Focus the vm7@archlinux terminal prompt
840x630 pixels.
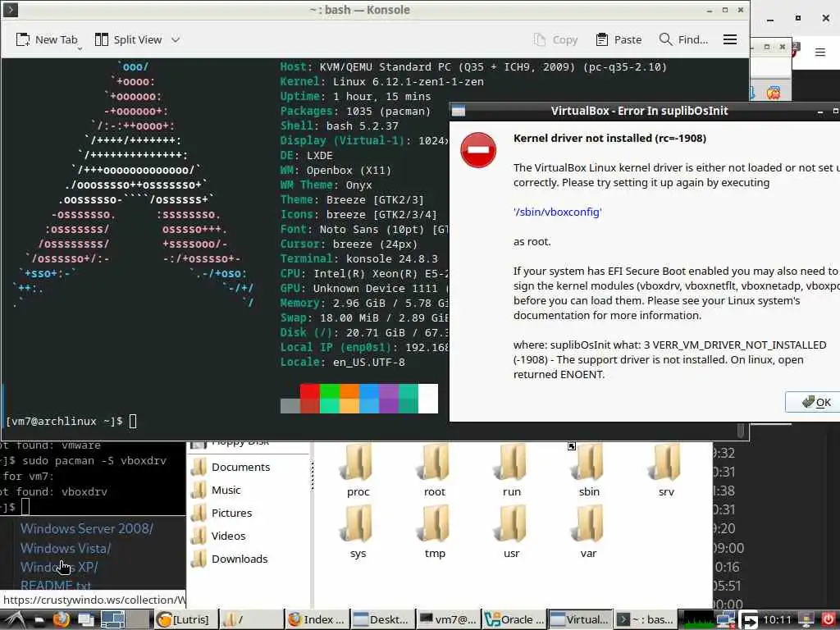[71, 422]
